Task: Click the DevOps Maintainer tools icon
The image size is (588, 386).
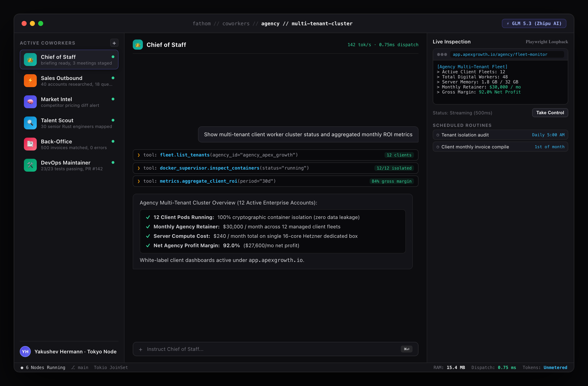Action: click(30, 165)
